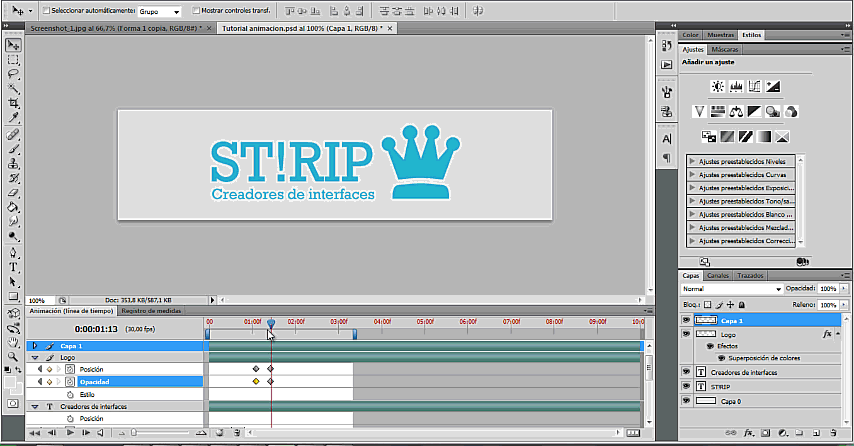
Task: Collapse Logo in the timeline
Action: click(x=35, y=358)
